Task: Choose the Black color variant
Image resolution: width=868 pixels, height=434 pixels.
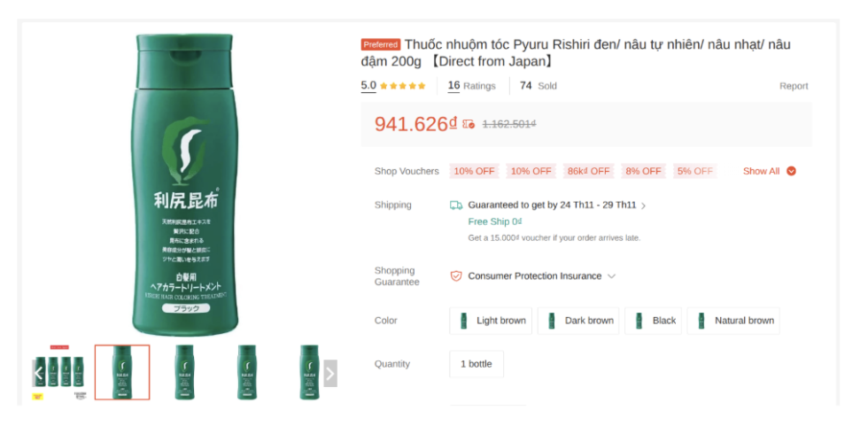Action: 654,321
